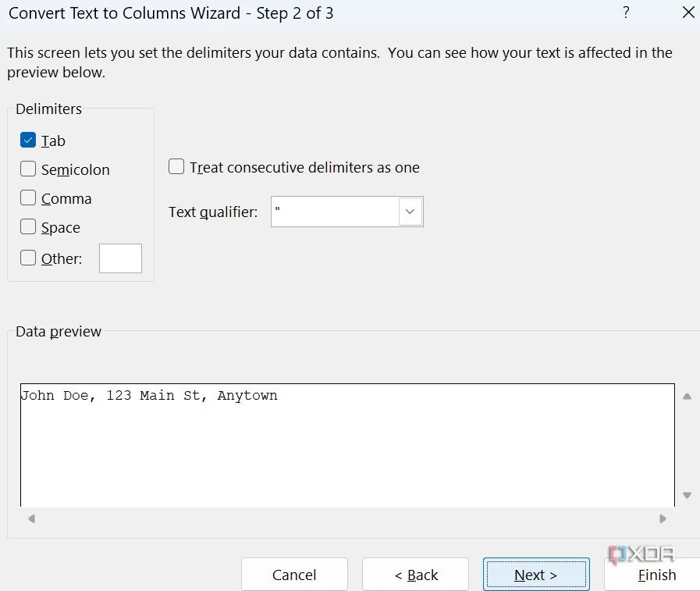Click the preview scroll right arrow
Image resolution: width=700 pixels, height=591 pixels.
click(663, 518)
